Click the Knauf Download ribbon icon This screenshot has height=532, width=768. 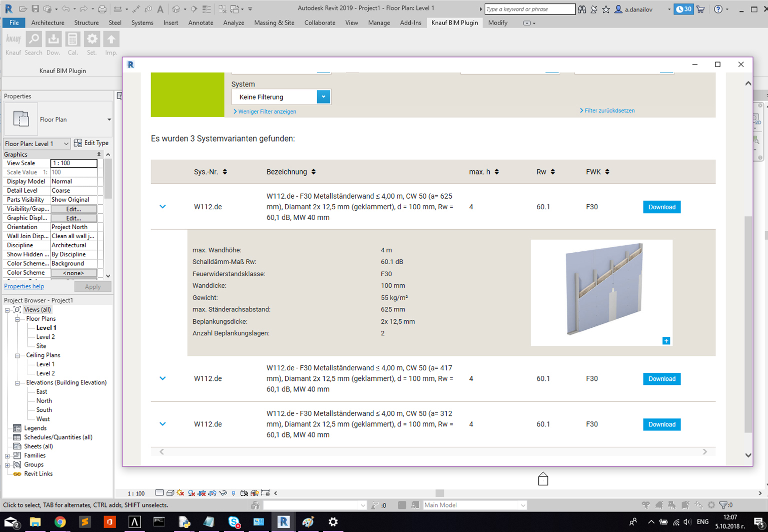(53, 39)
